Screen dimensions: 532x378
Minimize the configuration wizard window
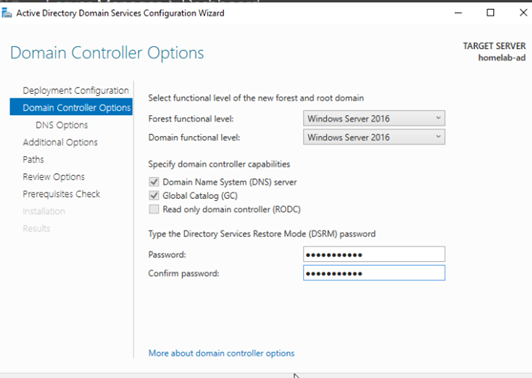click(458, 13)
